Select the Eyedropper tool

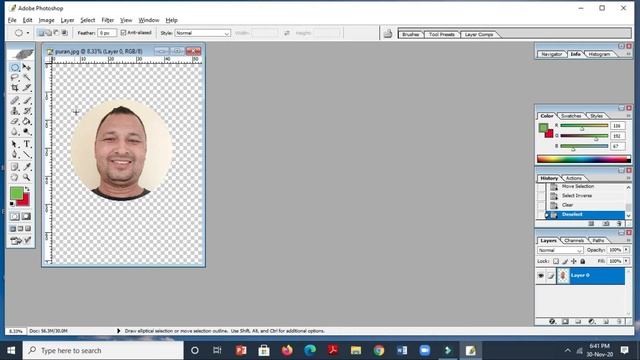[27, 167]
